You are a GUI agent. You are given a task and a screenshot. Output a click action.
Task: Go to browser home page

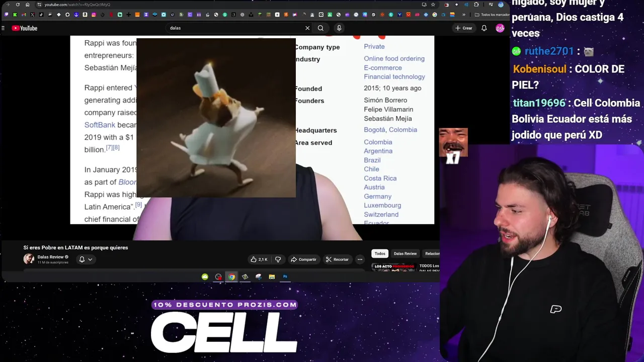pos(28,5)
